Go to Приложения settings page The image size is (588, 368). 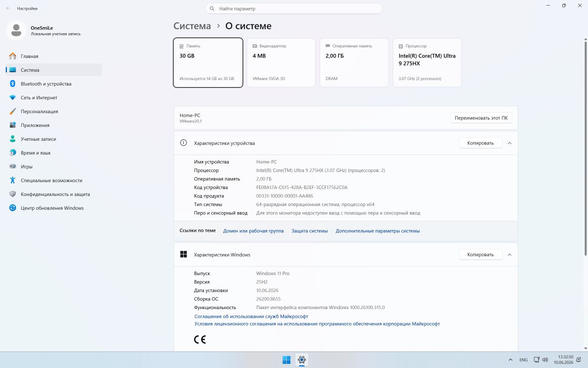(x=54, y=125)
